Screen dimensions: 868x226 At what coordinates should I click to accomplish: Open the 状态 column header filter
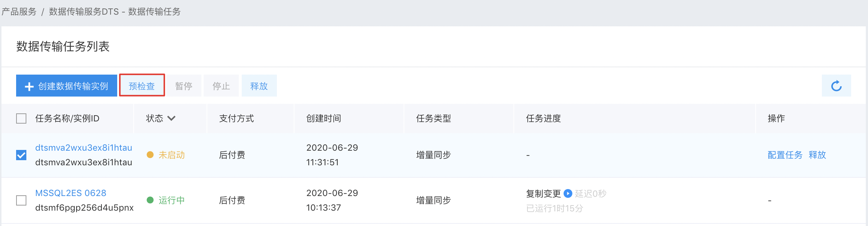tap(161, 118)
